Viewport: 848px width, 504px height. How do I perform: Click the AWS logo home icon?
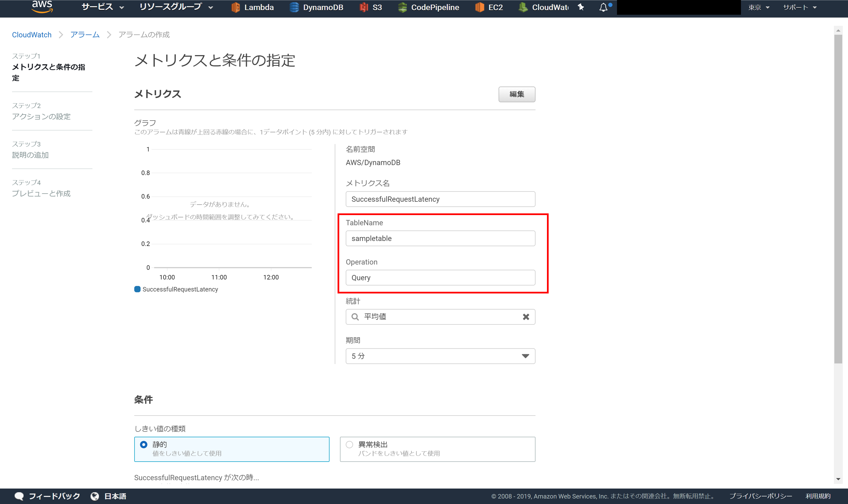[x=42, y=7]
